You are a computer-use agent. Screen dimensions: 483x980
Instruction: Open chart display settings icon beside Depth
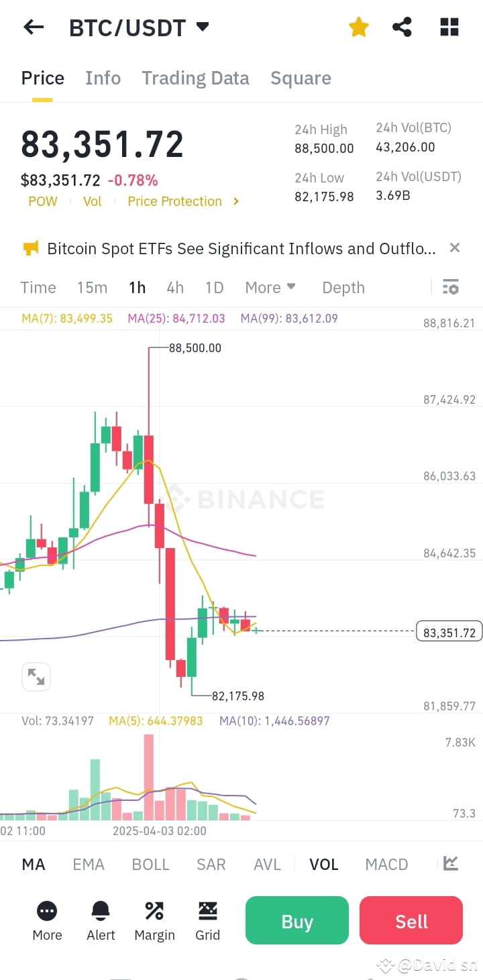click(450, 287)
